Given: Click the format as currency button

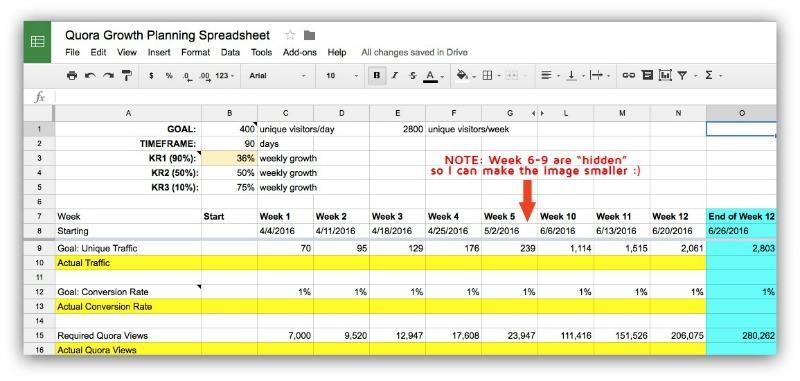Looking at the screenshot, I should (x=152, y=75).
